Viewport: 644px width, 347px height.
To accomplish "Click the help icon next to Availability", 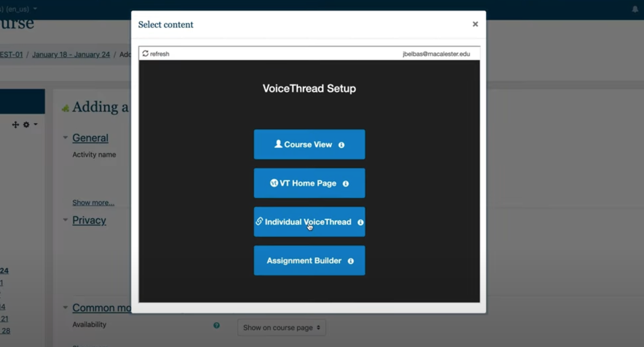I will 217,326.
